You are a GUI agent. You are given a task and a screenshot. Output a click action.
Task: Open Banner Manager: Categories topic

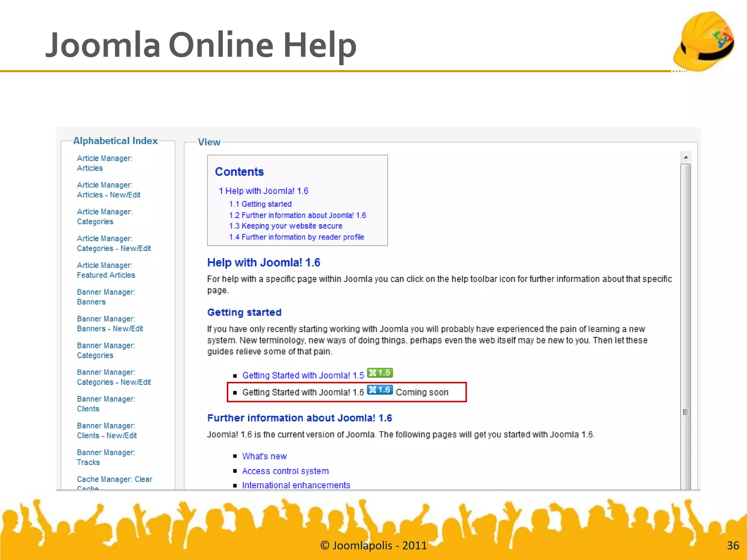106,350
